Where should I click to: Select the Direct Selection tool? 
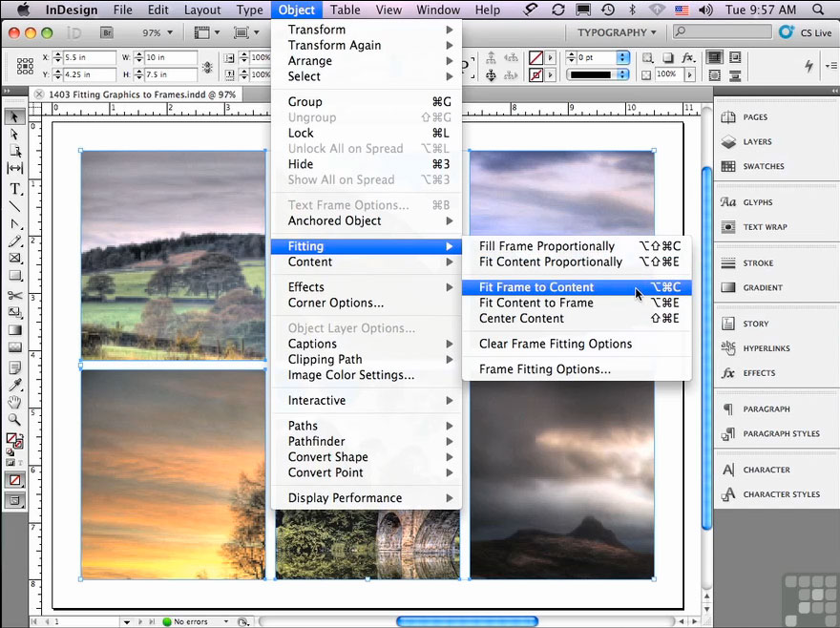click(14, 134)
